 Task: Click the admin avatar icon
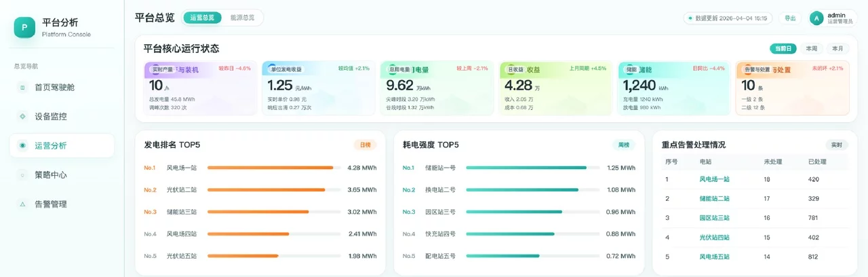point(816,18)
